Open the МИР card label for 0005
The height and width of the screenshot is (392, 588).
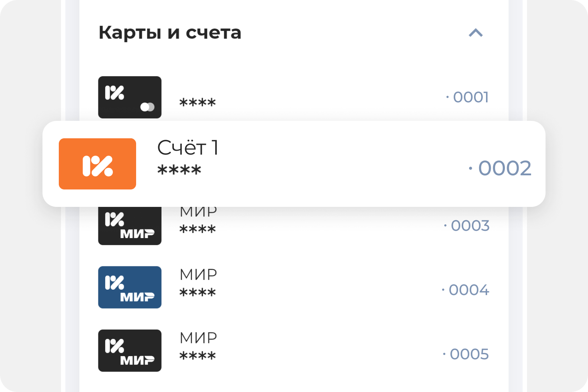point(198,338)
